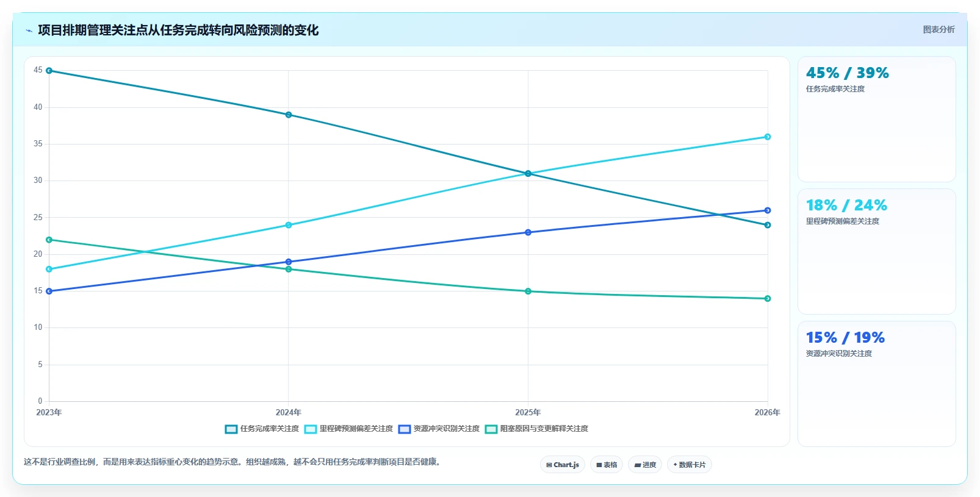This screenshot has height=497, width=980.
Task: Click the 表格 tag
Action: 607,465
